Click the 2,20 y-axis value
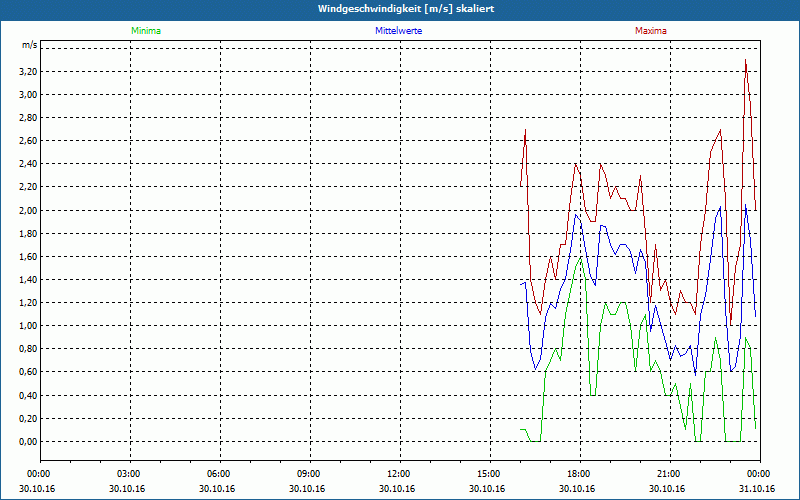The height and width of the screenshot is (500, 800). click(x=28, y=187)
